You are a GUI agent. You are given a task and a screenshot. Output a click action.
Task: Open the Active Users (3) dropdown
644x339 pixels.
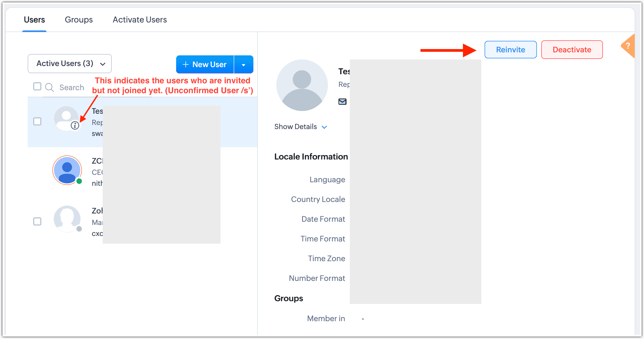click(70, 64)
